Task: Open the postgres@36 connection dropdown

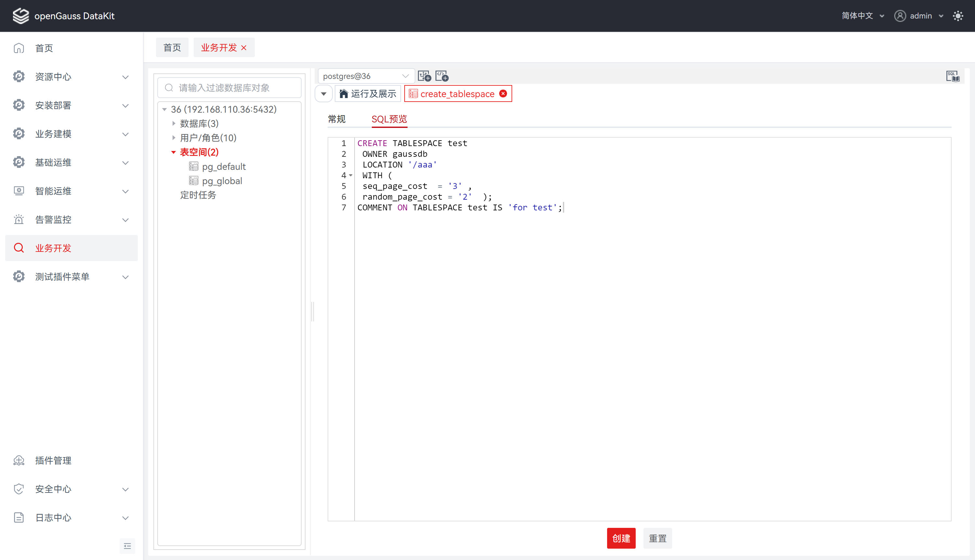Action: click(366, 76)
